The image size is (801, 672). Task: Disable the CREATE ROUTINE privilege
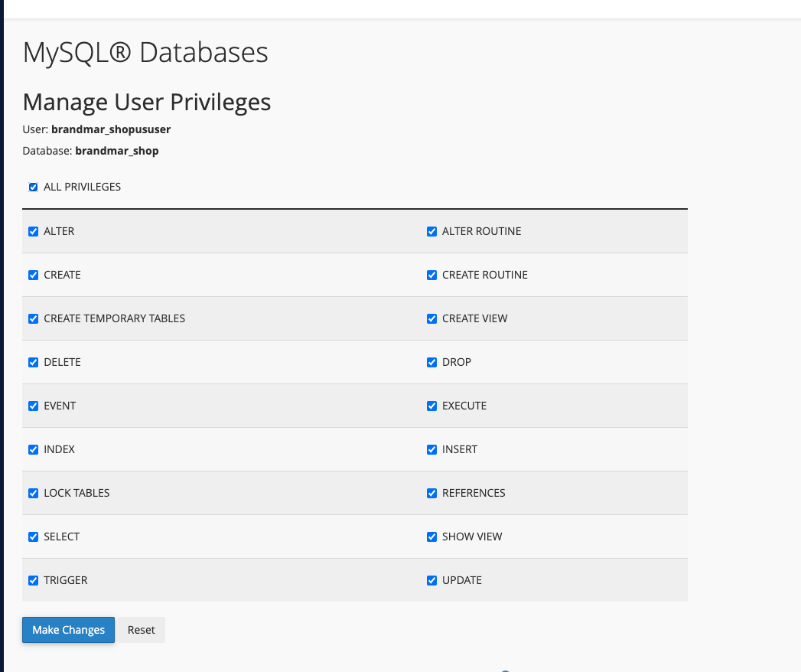(x=431, y=275)
